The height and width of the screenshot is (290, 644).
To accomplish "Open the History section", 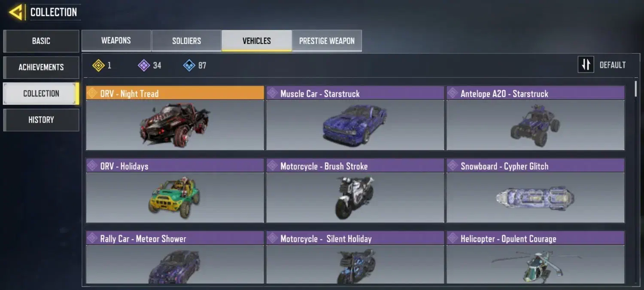I will click(41, 120).
